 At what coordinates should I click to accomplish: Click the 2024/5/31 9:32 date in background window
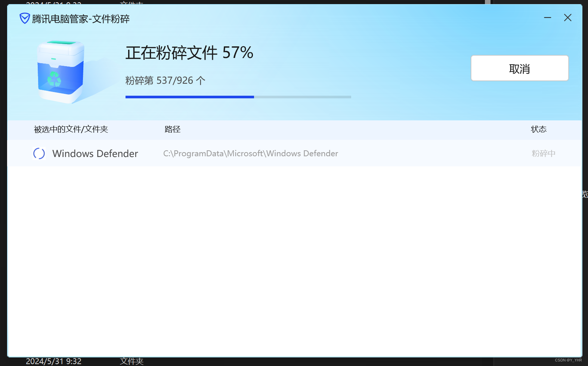point(53,362)
